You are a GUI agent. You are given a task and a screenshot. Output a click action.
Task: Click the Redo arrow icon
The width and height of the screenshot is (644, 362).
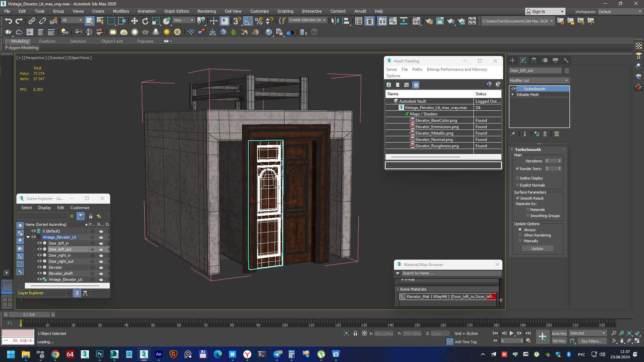19,21
